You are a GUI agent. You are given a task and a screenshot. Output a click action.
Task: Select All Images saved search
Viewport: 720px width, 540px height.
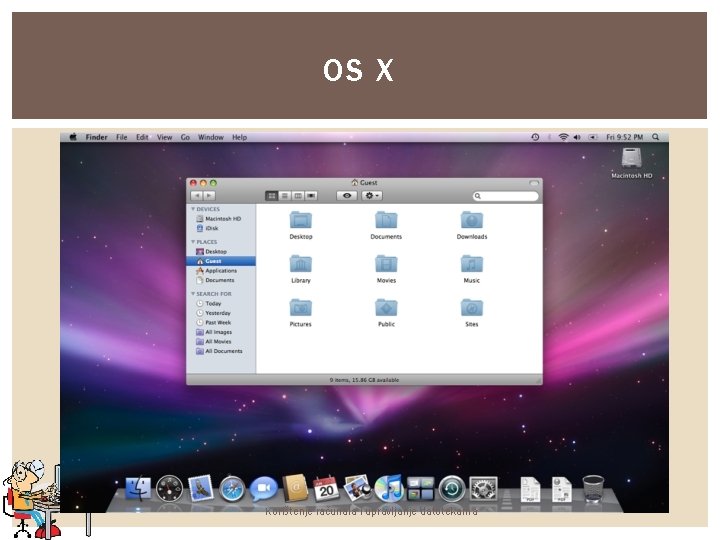click(221, 332)
